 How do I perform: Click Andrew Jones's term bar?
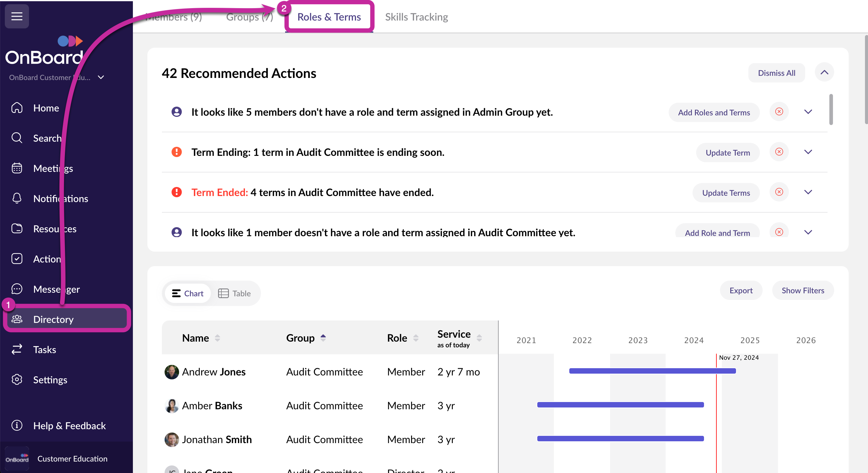[x=652, y=371]
